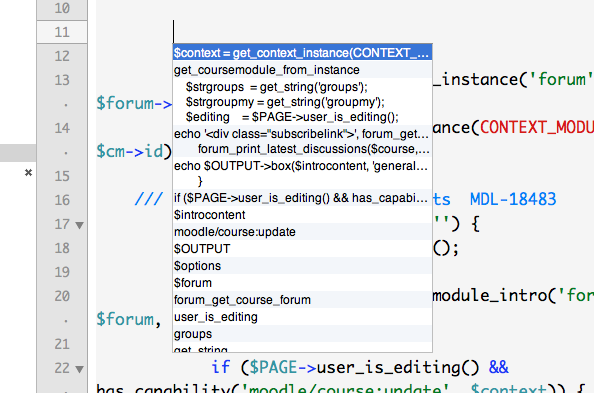Select '$context = get_context_instance' completion suggestion
This screenshot has width=594, height=393.
tap(302, 53)
